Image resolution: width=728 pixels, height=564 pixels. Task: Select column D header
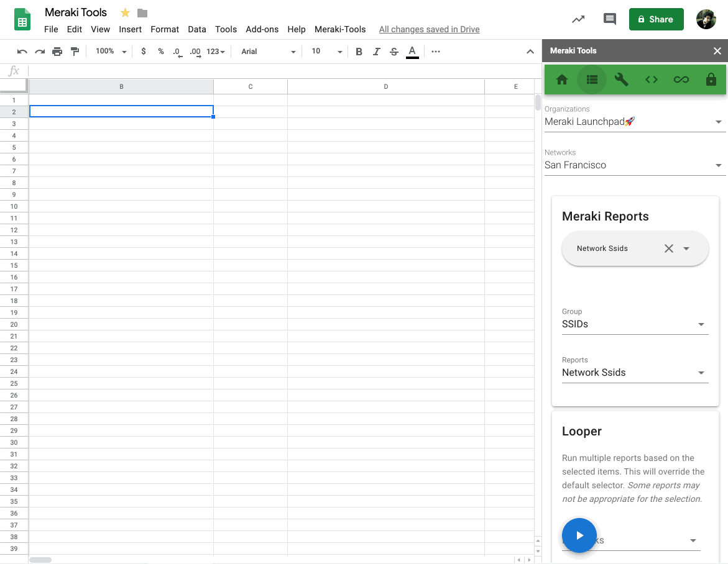point(386,87)
